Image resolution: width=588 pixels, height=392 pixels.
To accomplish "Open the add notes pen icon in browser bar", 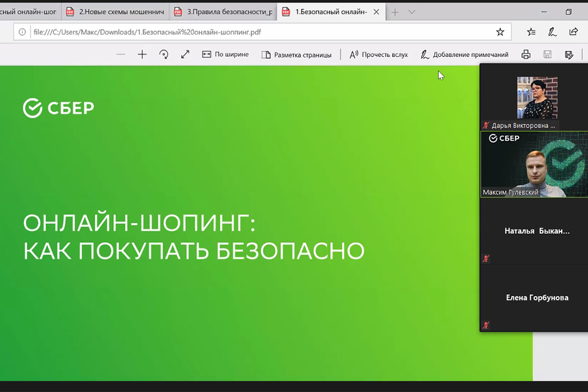I will tap(552, 32).
